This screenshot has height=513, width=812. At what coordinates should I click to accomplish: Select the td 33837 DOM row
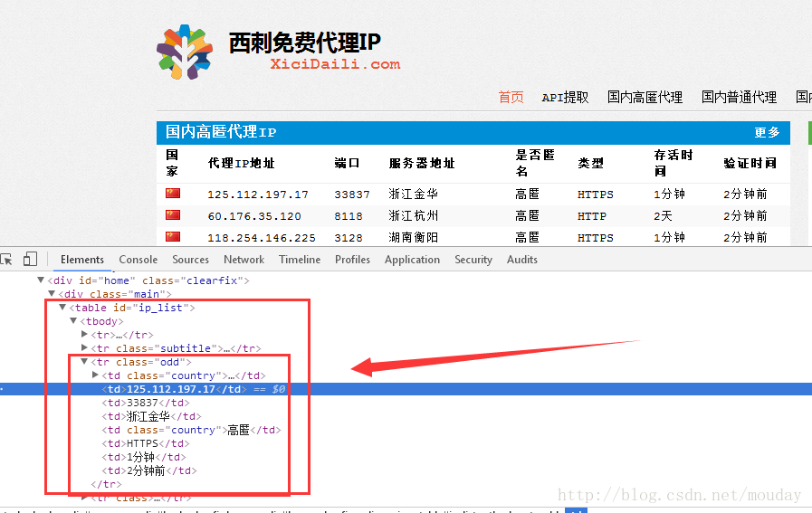pyautogui.click(x=146, y=403)
